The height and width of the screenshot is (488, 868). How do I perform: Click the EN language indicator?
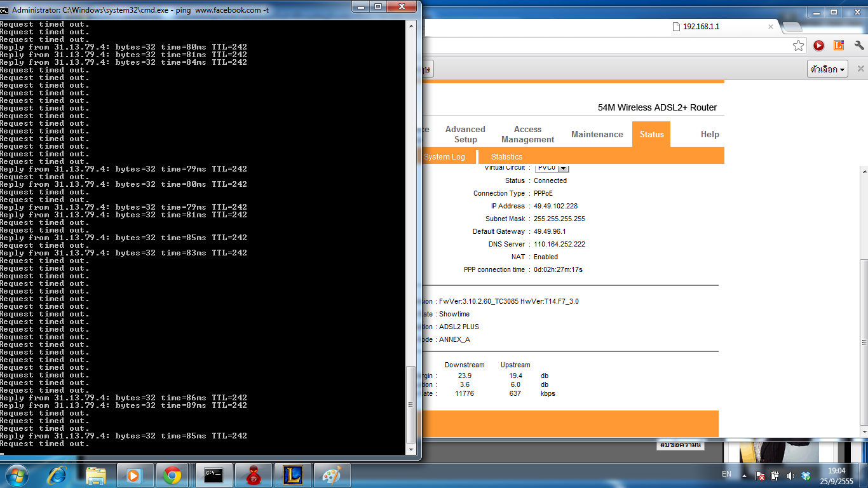[726, 475]
